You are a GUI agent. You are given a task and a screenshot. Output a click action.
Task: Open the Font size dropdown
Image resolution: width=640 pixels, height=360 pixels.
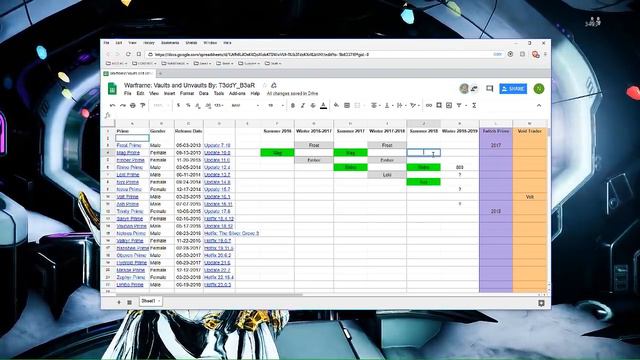[x=276, y=105]
